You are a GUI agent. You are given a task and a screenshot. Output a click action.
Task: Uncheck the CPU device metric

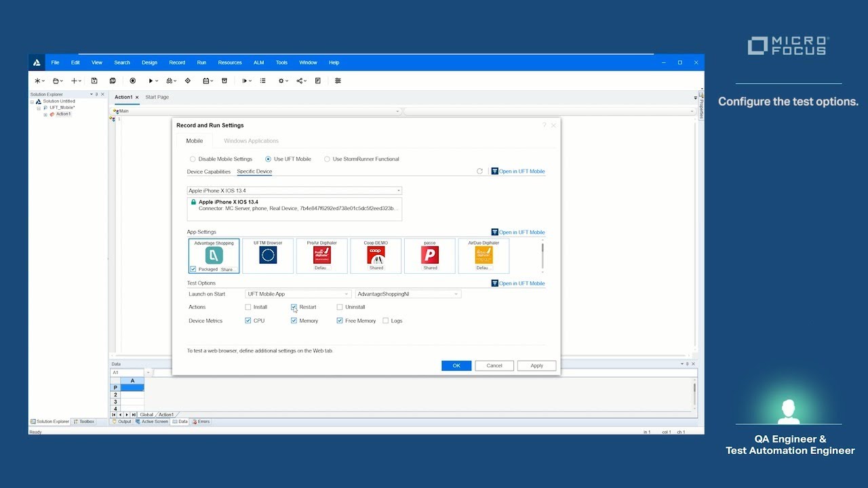tap(248, 321)
